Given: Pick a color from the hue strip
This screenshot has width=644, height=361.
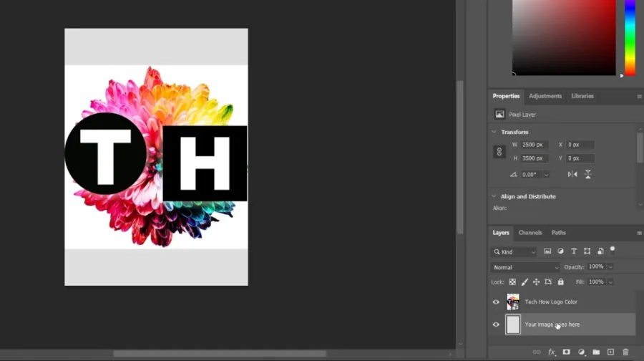Looking at the screenshot, I should 630,38.
